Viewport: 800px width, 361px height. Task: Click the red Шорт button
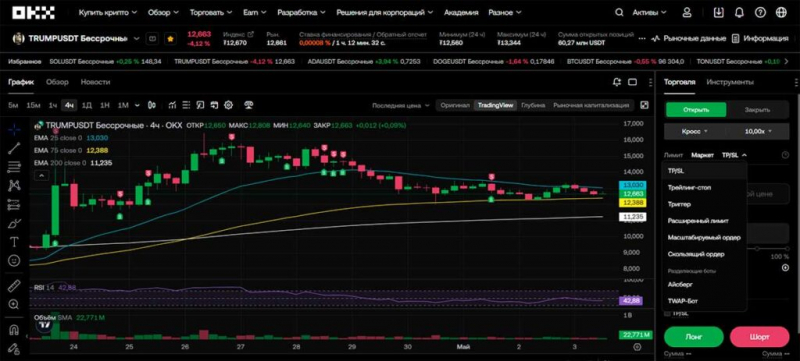[760, 337]
